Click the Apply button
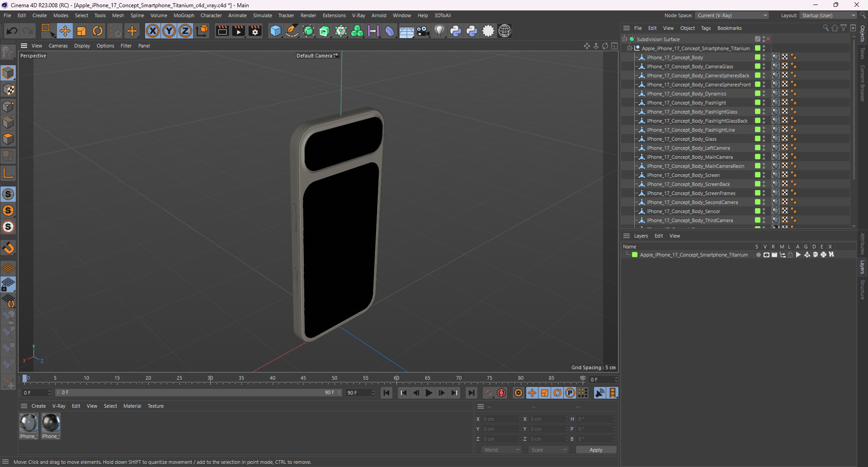The image size is (868, 467). pyautogui.click(x=596, y=450)
